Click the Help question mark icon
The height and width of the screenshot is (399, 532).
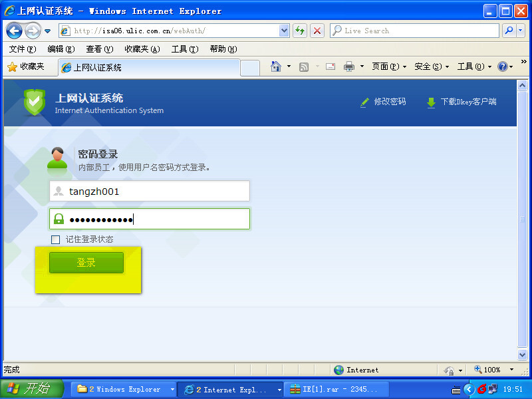503,66
